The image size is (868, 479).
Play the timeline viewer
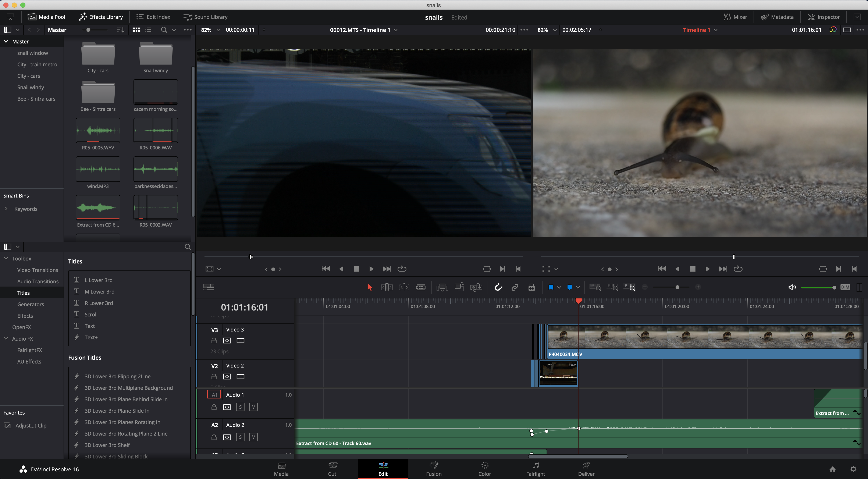click(x=707, y=269)
